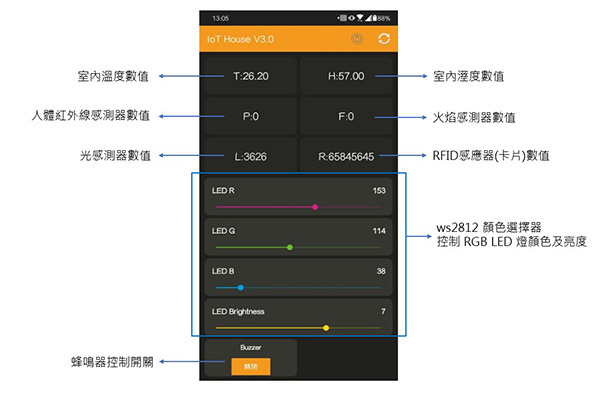Tap the L:3626 light sensor tile
This screenshot has height=400, width=600.
point(251,155)
